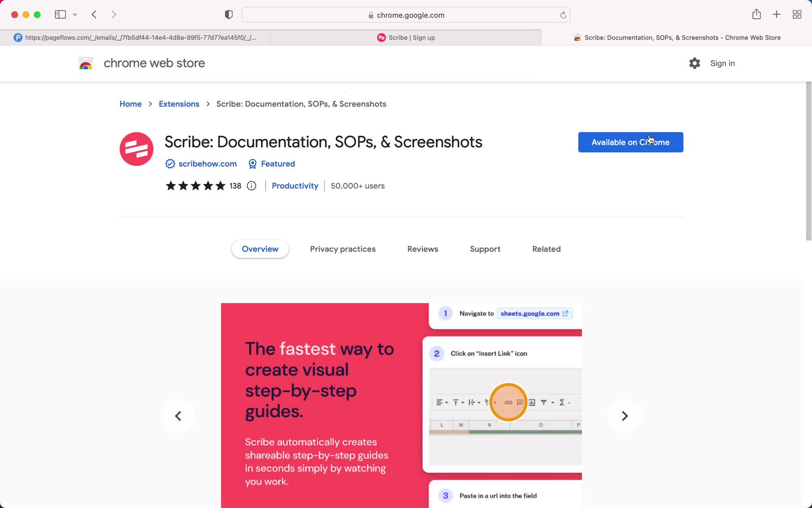Click the new tab plus icon

tap(777, 15)
